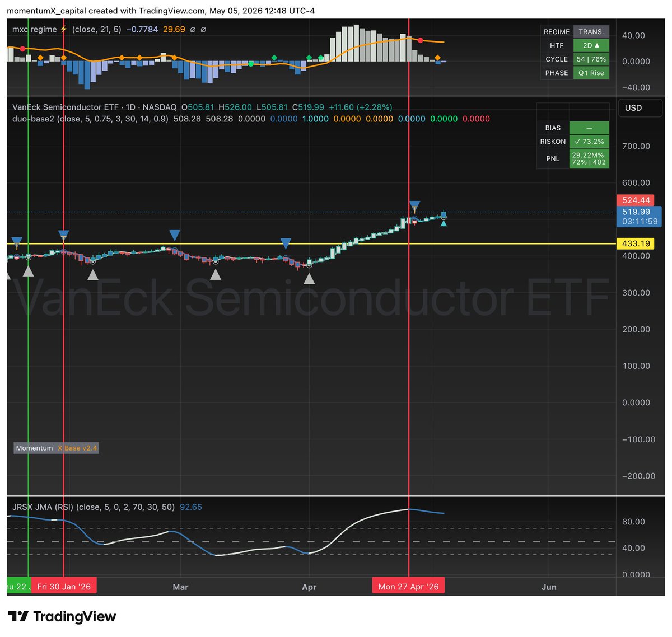The width and height of the screenshot is (672, 637).
Task: Click the -0.7784 regime value
Action: (142, 29)
